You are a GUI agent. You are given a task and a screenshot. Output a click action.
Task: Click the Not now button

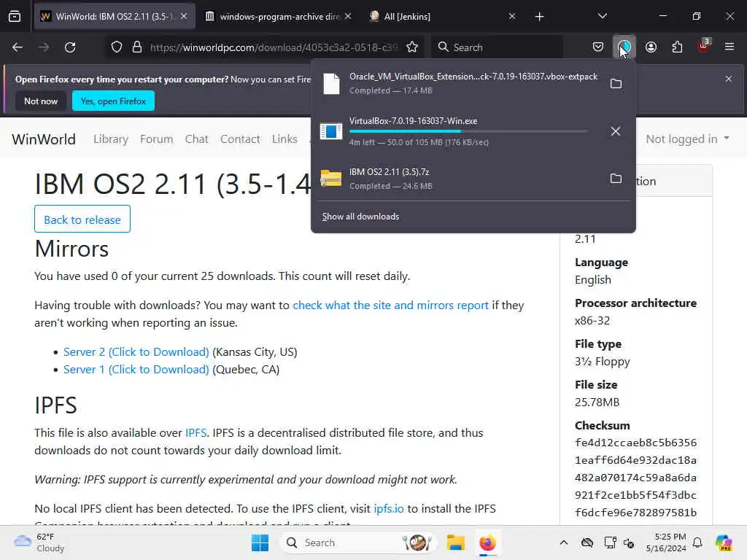pyautogui.click(x=41, y=101)
